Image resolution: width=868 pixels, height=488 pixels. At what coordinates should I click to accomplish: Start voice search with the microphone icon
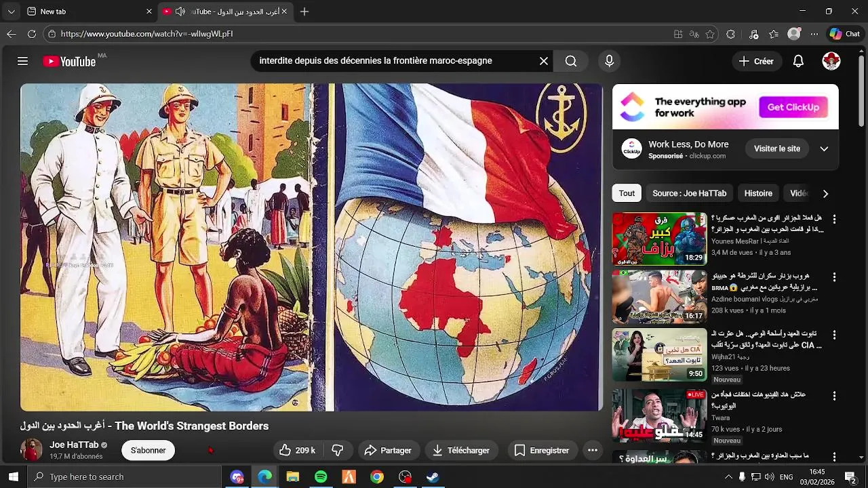point(609,61)
